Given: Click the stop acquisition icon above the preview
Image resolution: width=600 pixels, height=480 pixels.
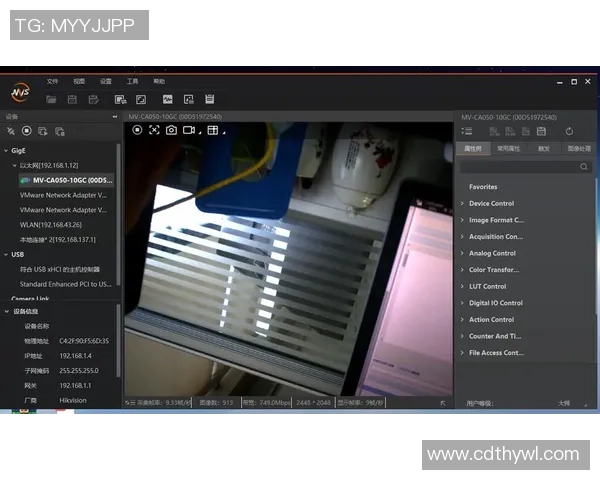Looking at the screenshot, I should coord(137,130).
